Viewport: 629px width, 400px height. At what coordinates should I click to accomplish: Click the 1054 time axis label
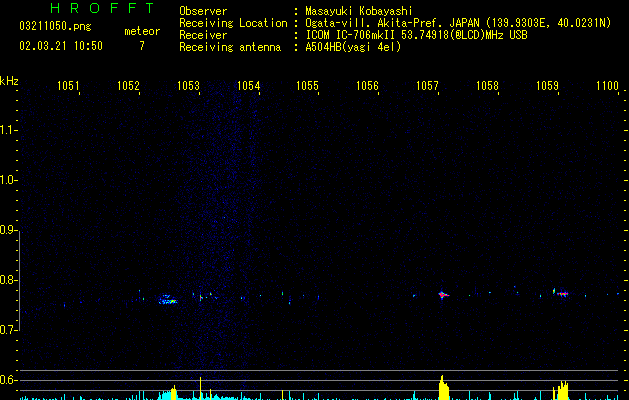[x=248, y=86]
